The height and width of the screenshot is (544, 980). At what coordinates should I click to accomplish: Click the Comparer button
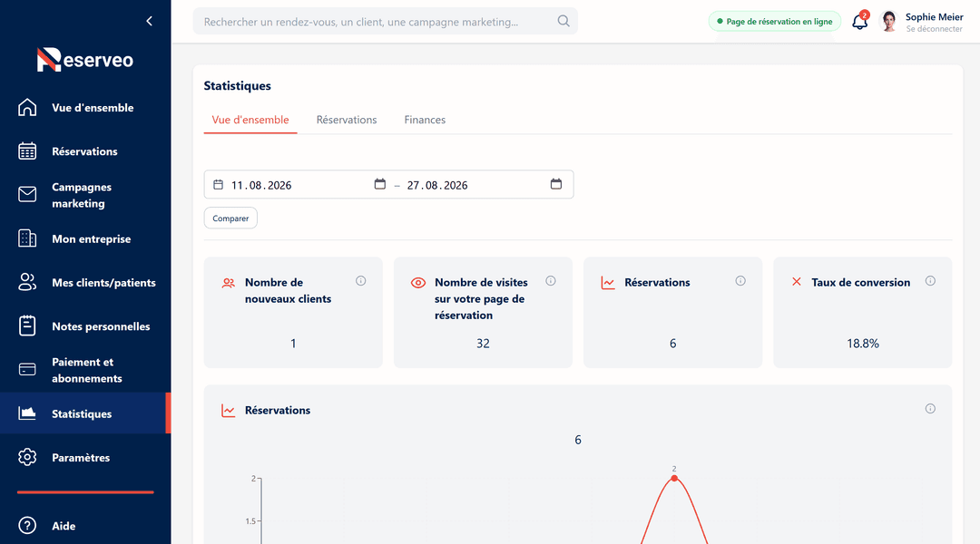coord(230,218)
